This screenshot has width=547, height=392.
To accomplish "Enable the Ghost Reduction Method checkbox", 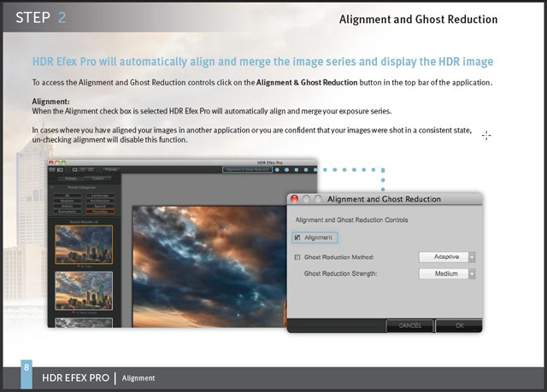I will click(297, 257).
